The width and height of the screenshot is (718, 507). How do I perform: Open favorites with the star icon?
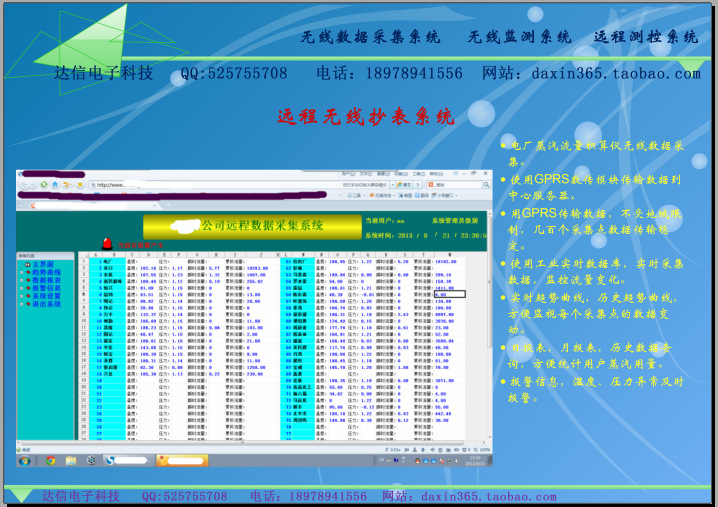(x=80, y=184)
